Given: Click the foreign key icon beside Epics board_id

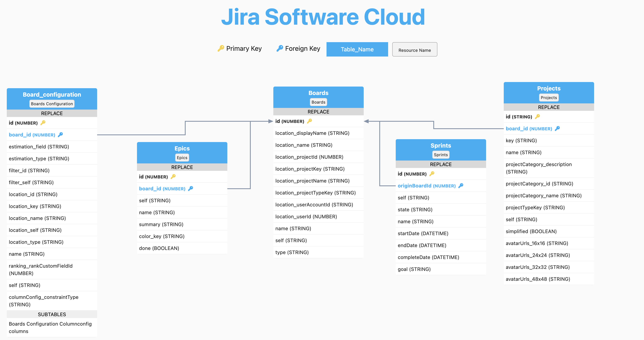Looking at the screenshot, I should pos(191,188).
